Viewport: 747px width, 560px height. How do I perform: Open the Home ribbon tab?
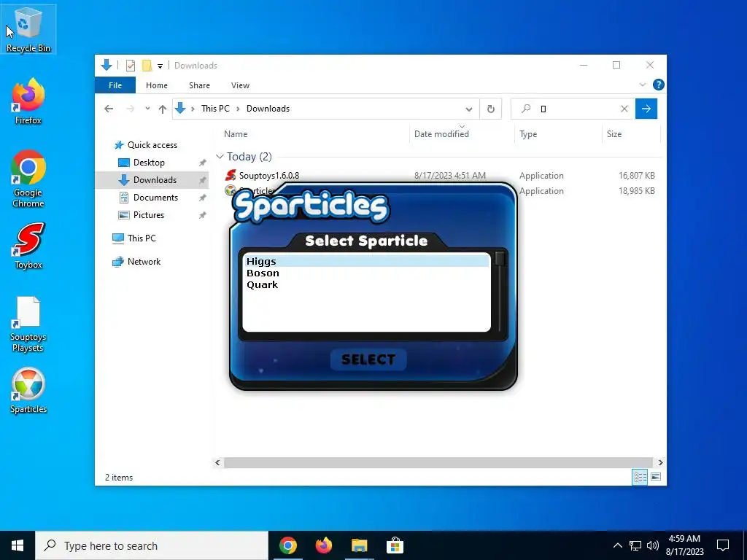tap(157, 85)
